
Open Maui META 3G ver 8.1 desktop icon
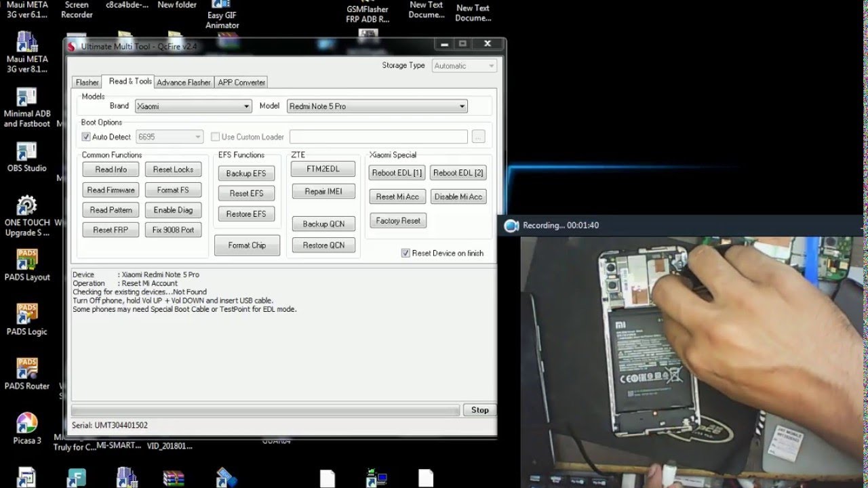27,52
